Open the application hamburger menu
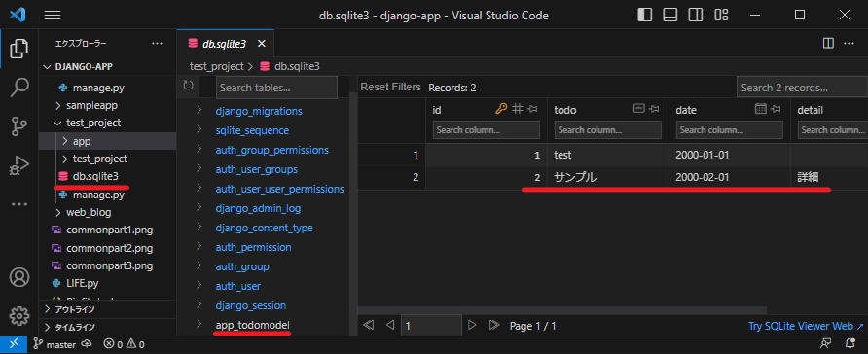 coord(53,16)
